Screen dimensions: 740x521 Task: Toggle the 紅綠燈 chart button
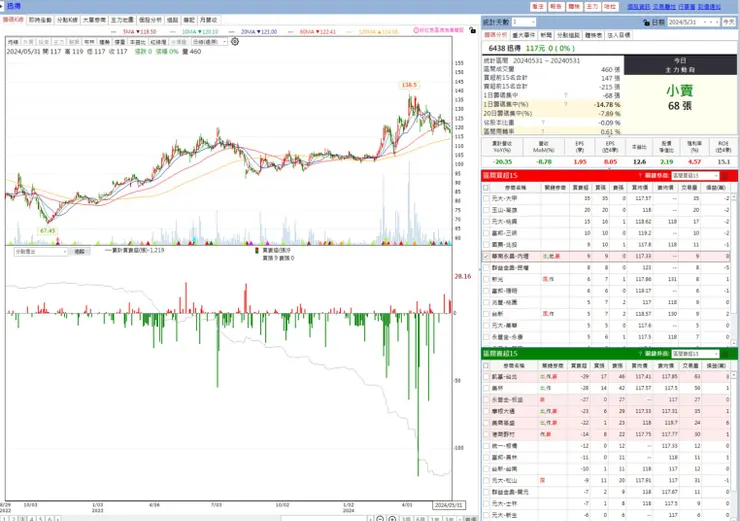tap(158, 42)
